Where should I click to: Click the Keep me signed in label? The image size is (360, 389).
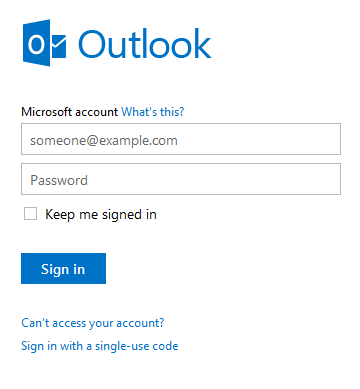[101, 214]
